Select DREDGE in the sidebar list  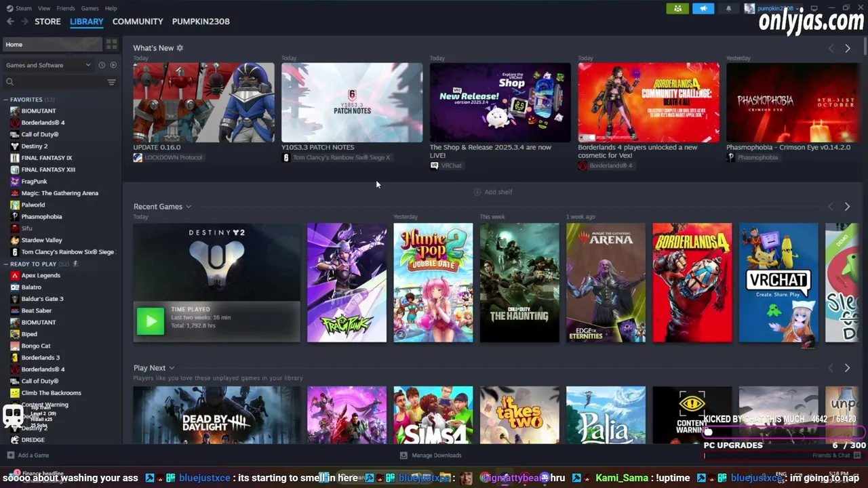tap(33, 440)
